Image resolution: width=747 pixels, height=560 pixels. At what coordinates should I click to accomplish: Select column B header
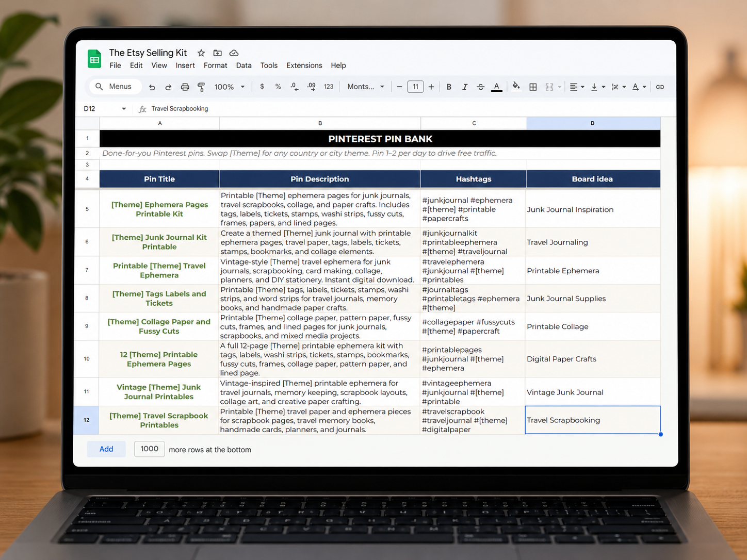(x=320, y=123)
